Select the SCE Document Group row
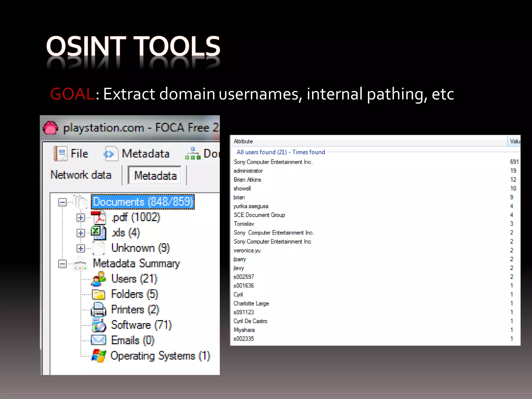The width and height of the screenshot is (532, 399). [375, 215]
